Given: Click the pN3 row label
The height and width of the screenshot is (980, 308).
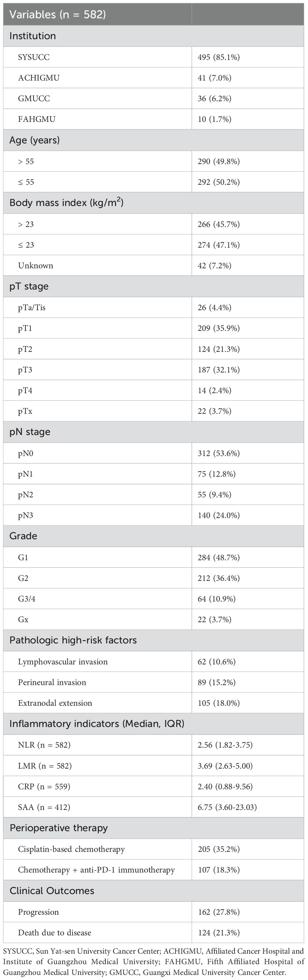Looking at the screenshot, I should [26, 516].
